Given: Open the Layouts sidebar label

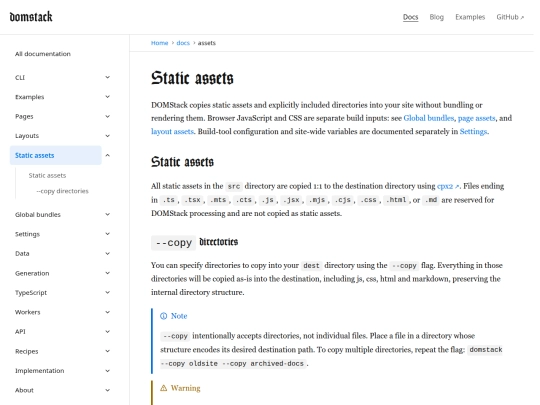Looking at the screenshot, I should click(27, 136).
